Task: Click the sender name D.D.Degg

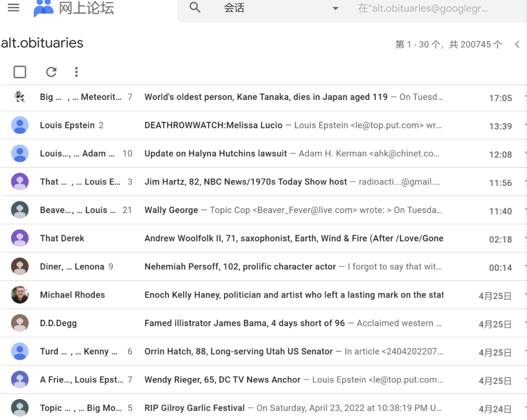Action: pyautogui.click(x=58, y=323)
